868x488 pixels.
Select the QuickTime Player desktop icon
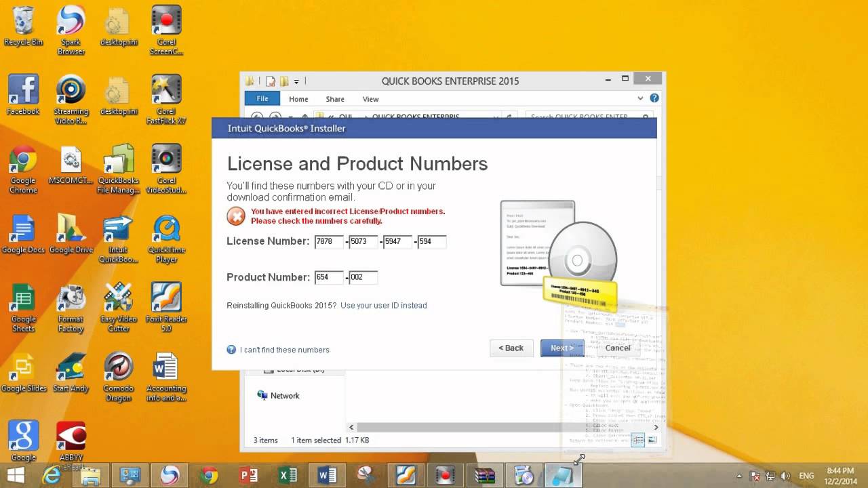coord(166,239)
